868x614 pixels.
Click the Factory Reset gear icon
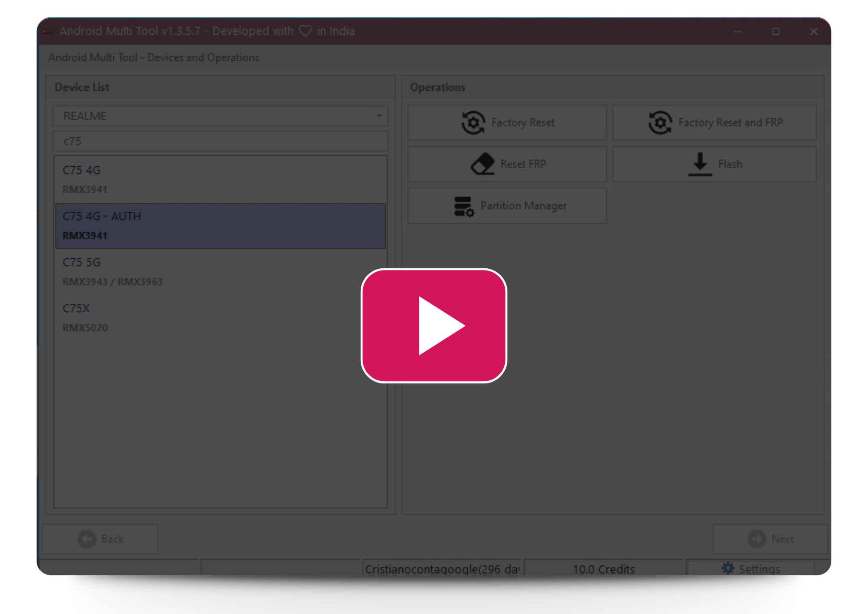[x=473, y=122]
